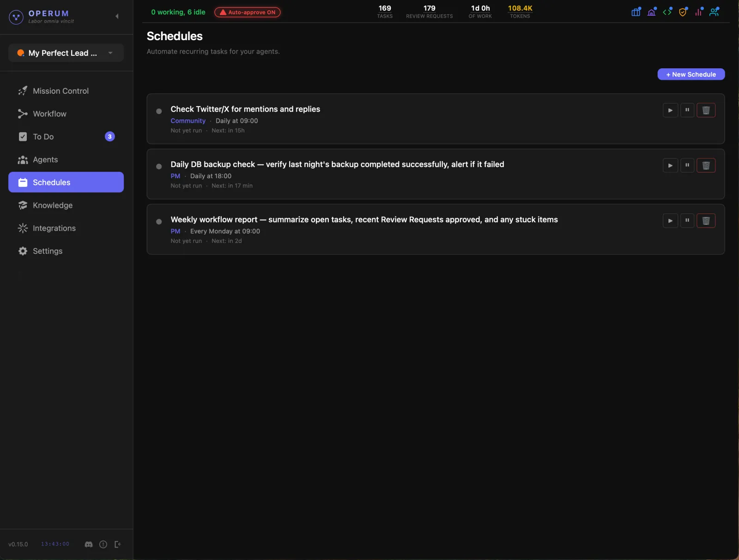Click the logout icon in the bottom bar
This screenshot has height=560, width=739.
118,544
